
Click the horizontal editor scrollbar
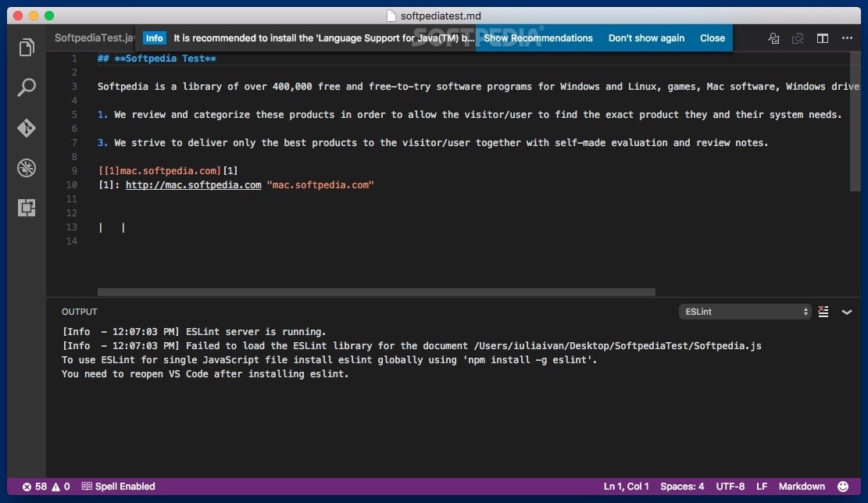point(377,291)
